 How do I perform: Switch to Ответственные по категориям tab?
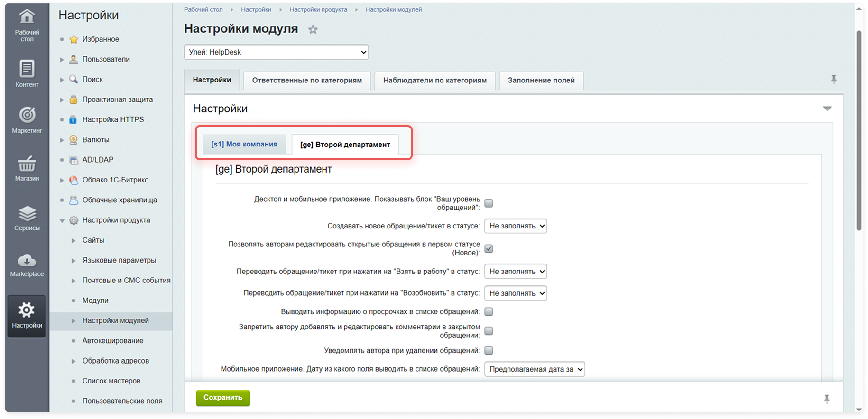tap(307, 81)
